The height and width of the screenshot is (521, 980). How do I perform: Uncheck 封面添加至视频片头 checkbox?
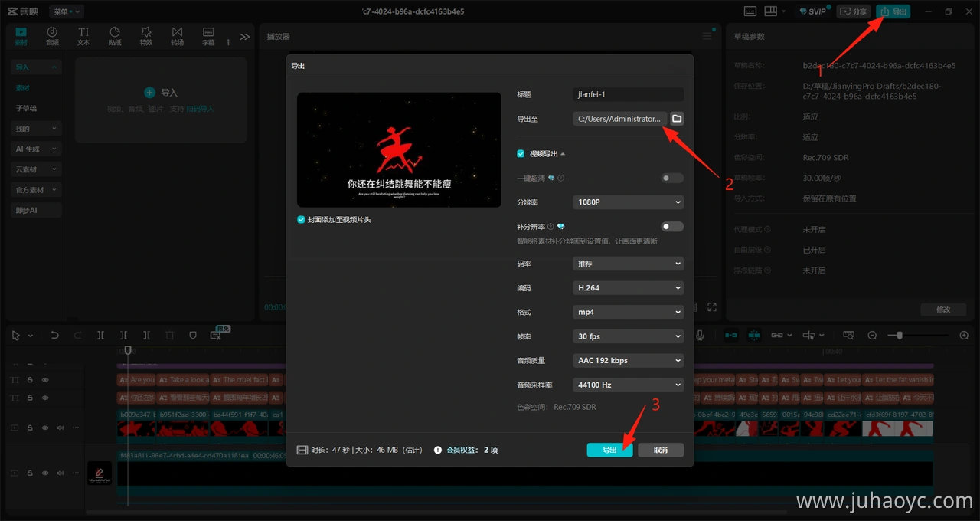301,220
